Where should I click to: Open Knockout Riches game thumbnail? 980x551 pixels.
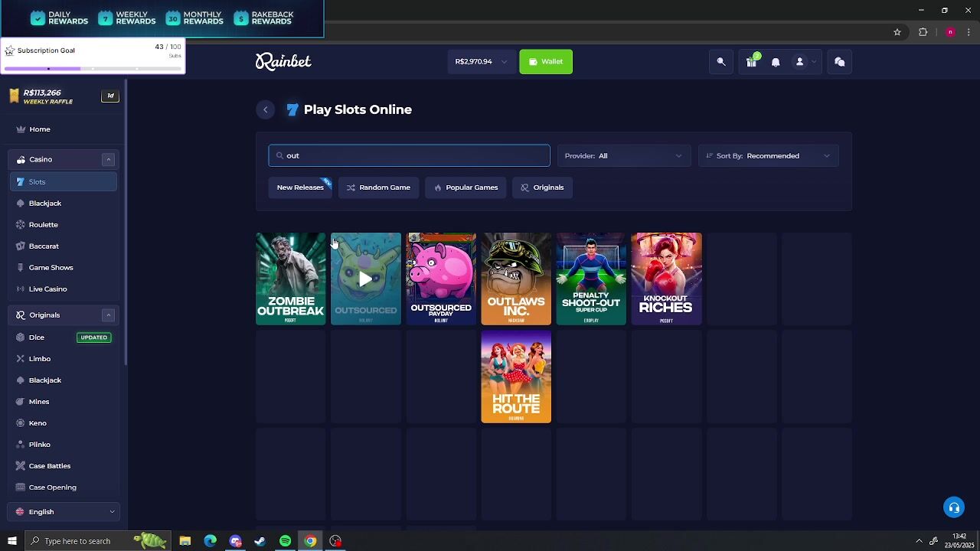[x=666, y=279]
